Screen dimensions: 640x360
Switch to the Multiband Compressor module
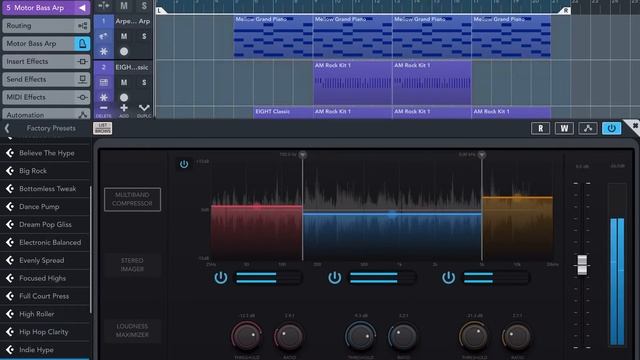click(x=132, y=199)
